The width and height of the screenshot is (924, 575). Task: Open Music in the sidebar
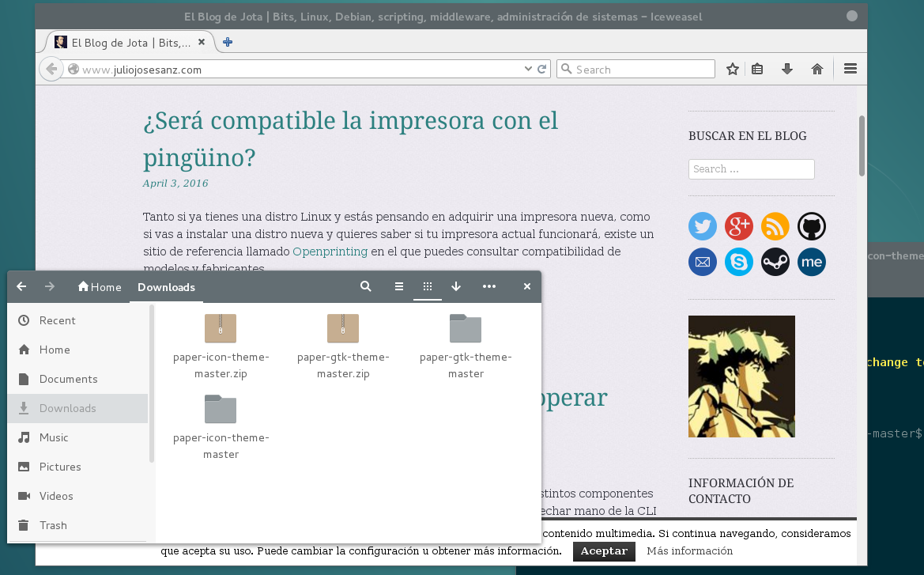pos(77,437)
